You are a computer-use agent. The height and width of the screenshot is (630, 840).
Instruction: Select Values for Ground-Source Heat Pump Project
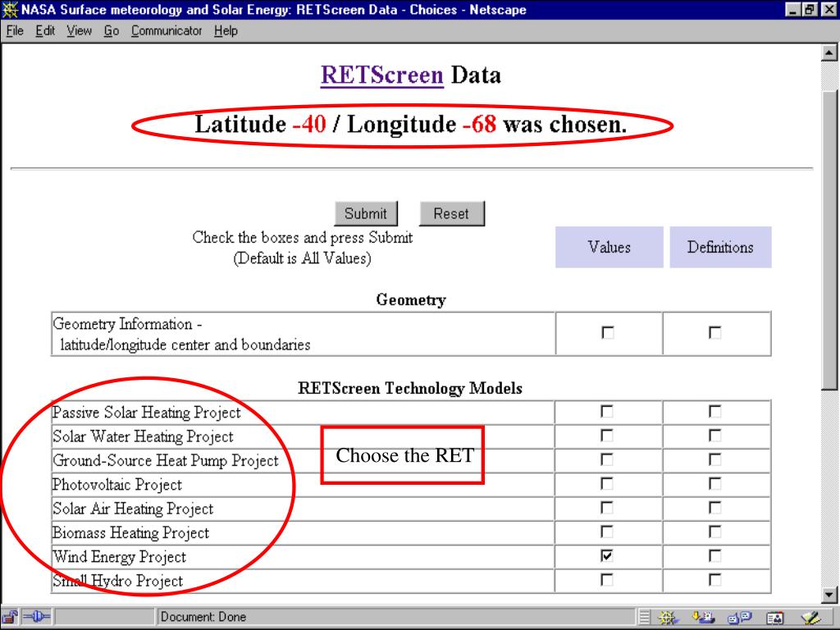[x=606, y=459]
